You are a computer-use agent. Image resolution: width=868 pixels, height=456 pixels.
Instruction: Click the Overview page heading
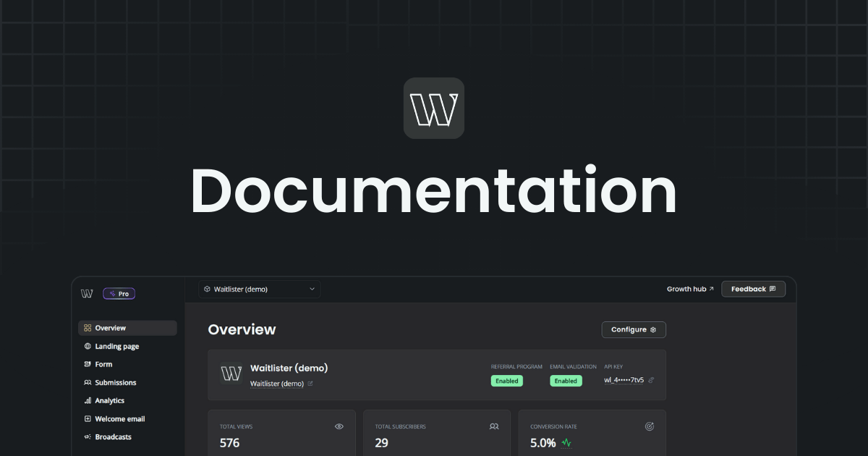(242, 329)
